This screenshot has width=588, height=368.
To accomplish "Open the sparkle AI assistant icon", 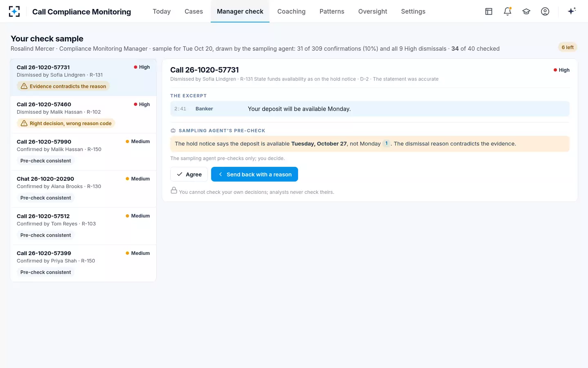I will [572, 11].
